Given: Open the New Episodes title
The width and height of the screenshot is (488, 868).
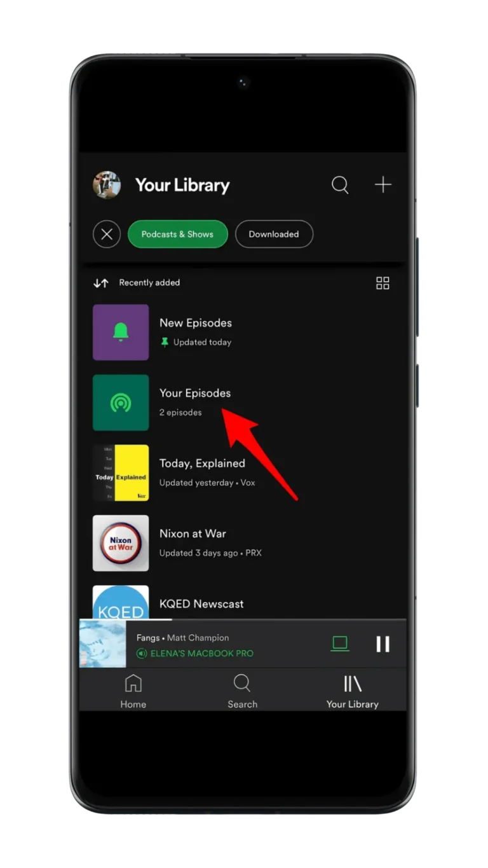Looking at the screenshot, I should click(196, 323).
